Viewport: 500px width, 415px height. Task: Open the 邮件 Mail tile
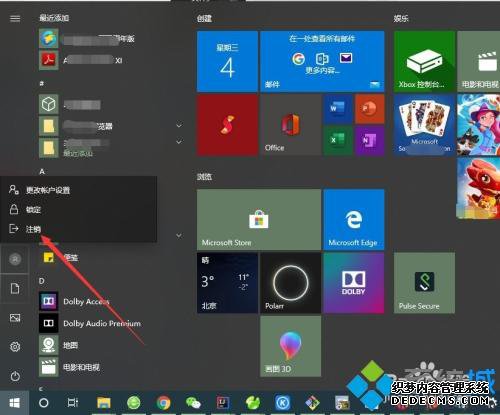tap(322, 61)
